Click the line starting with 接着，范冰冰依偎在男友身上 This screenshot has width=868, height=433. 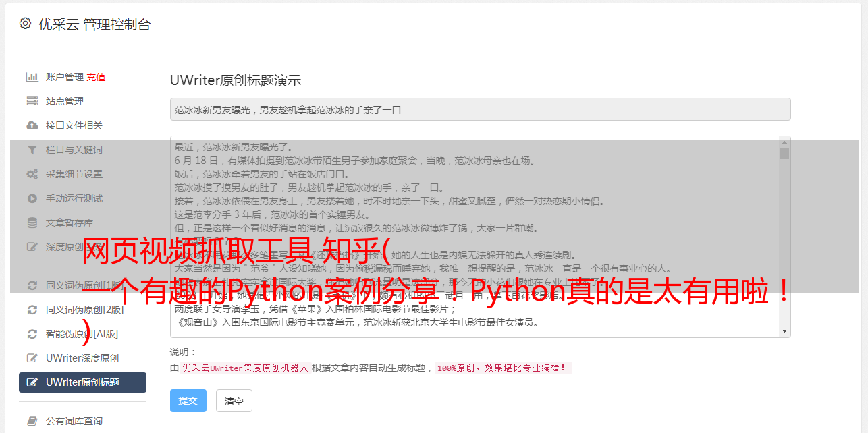coord(389,201)
